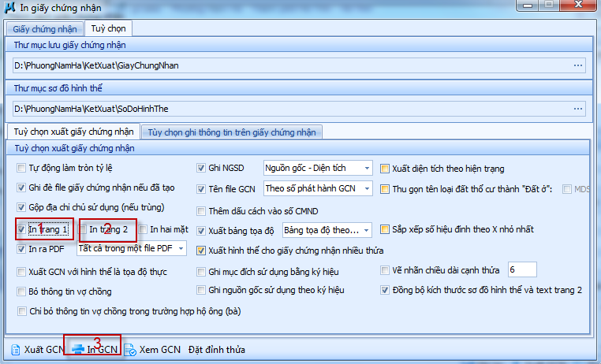Click the In GCN printer icon
Viewport: 601px width, 364px height.
(x=77, y=349)
